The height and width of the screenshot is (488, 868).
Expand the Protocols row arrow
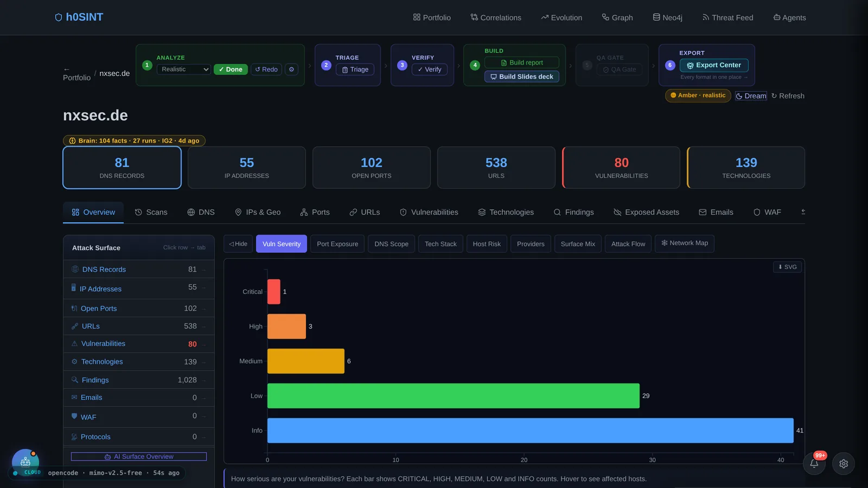(x=205, y=437)
